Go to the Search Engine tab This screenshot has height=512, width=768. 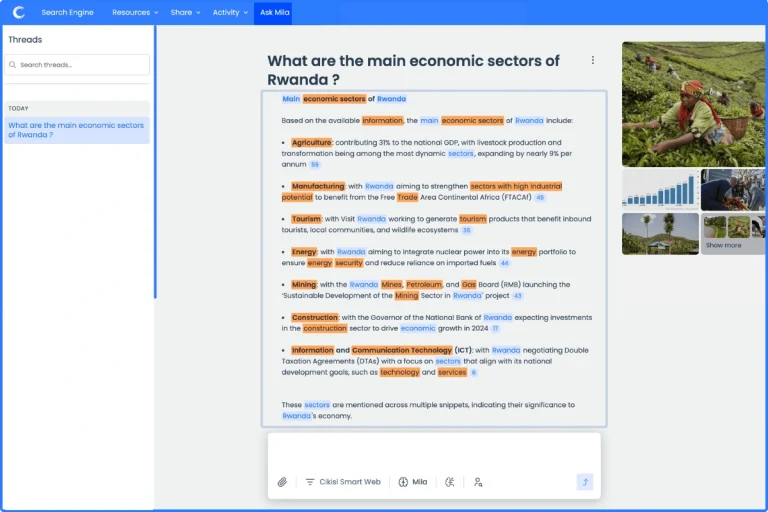[68, 13]
